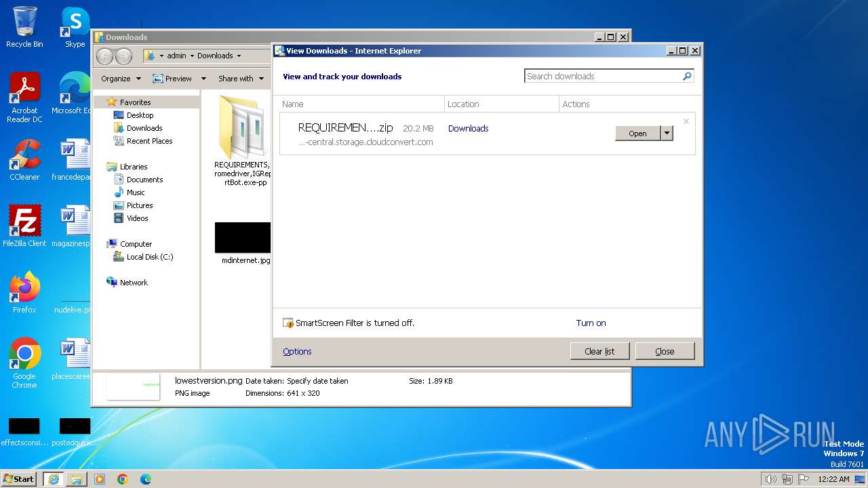Click the Downloads location link
Screen dimensions: 868x488
pos(468,128)
